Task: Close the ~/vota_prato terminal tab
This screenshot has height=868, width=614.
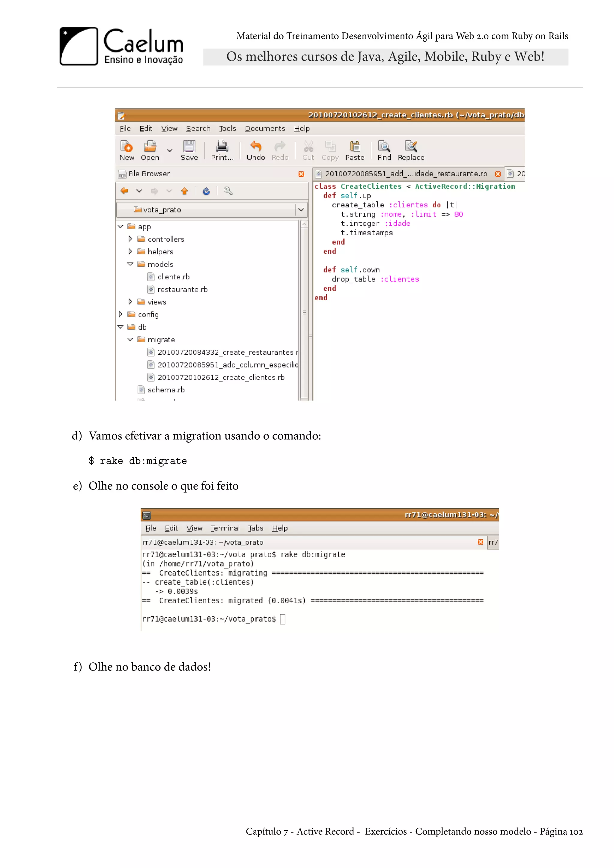Action: point(481,542)
